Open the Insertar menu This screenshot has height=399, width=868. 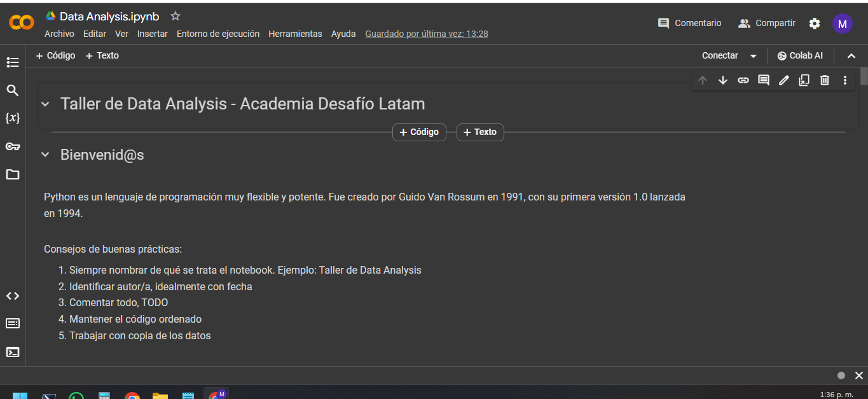[x=153, y=34]
